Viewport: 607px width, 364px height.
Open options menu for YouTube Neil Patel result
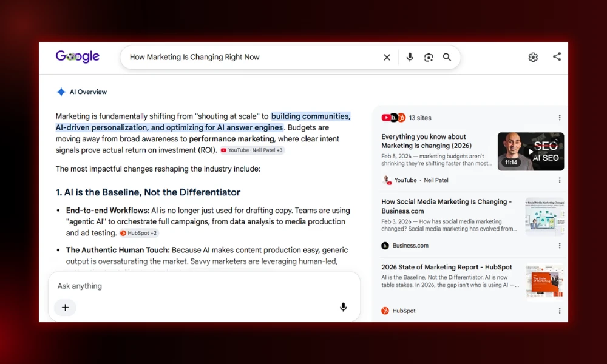pos(560,180)
